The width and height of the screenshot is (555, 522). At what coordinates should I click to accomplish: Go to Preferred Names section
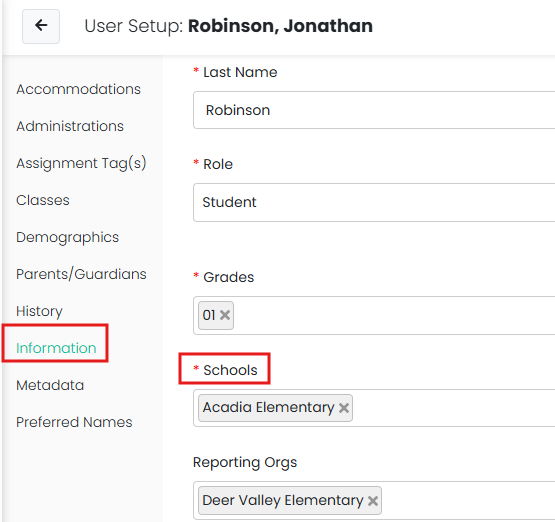(x=74, y=422)
